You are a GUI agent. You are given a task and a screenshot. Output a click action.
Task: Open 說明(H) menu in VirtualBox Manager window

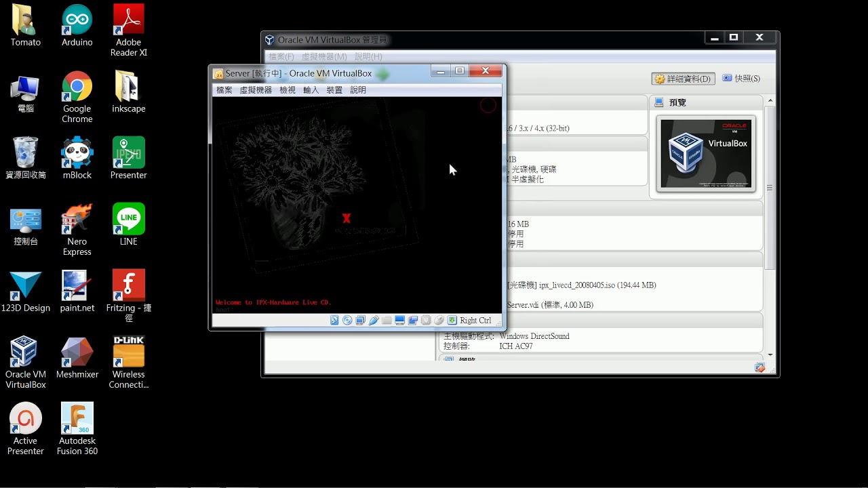click(x=368, y=57)
